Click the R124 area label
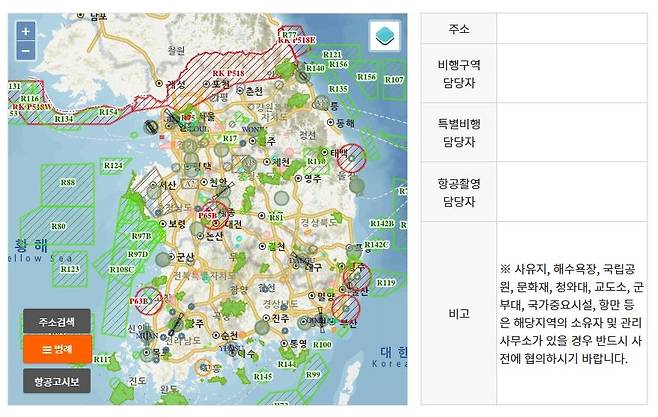The height and width of the screenshot is (417, 658). pyautogui.click(x=113, y=165)
